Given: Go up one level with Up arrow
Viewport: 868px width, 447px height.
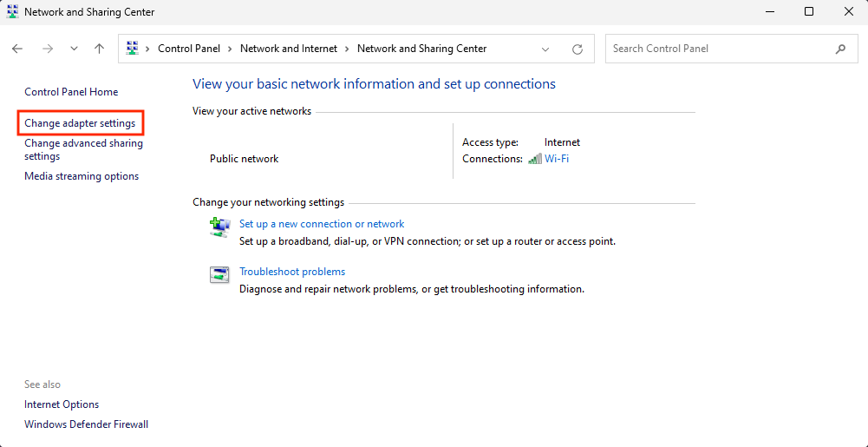Looking at the screenshot, I should pyautogui.click(x=99, y=49).
